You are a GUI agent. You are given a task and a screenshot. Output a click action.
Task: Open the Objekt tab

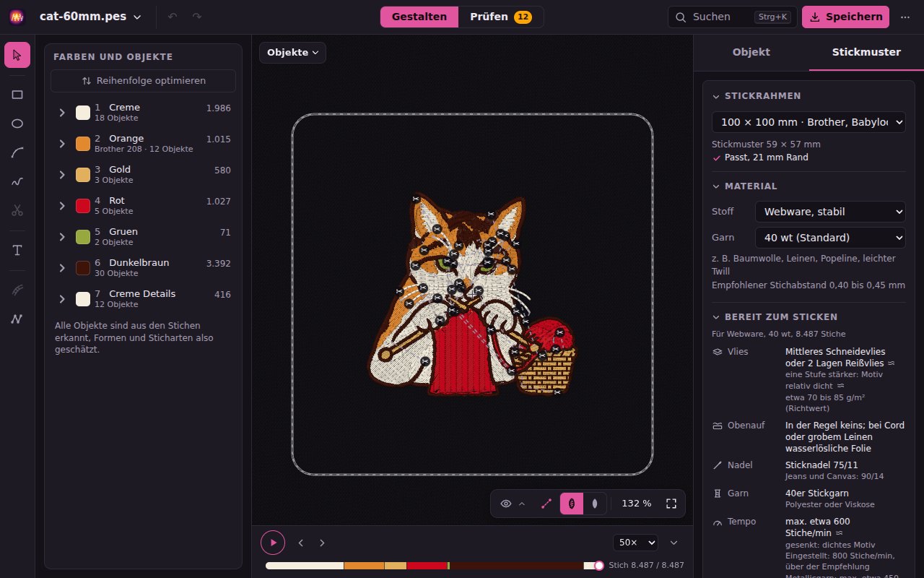pos(751,53)
